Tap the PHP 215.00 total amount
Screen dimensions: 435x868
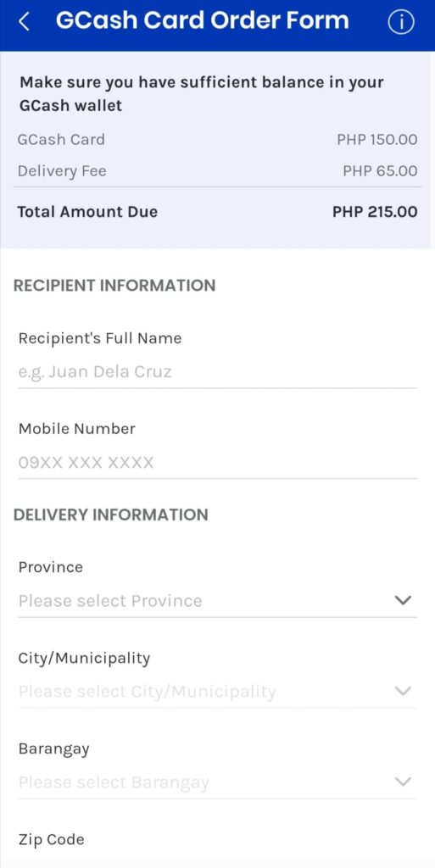coord(375,212)
